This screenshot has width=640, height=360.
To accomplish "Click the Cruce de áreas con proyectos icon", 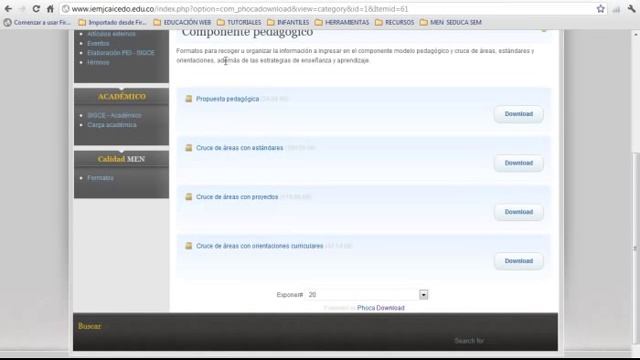I will tap(189, 197).
